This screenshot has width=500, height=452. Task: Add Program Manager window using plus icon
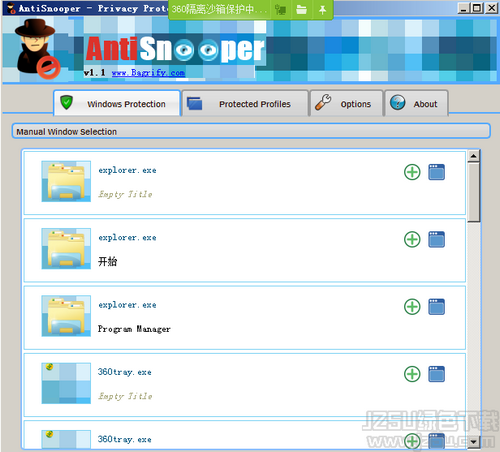412,307
